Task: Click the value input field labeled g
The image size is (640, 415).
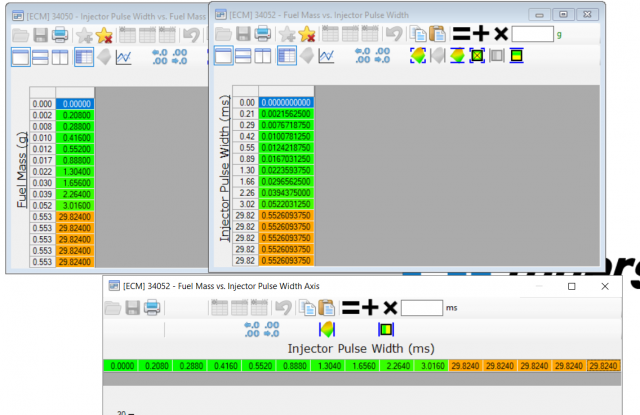Action: click(x=531, y=34)
